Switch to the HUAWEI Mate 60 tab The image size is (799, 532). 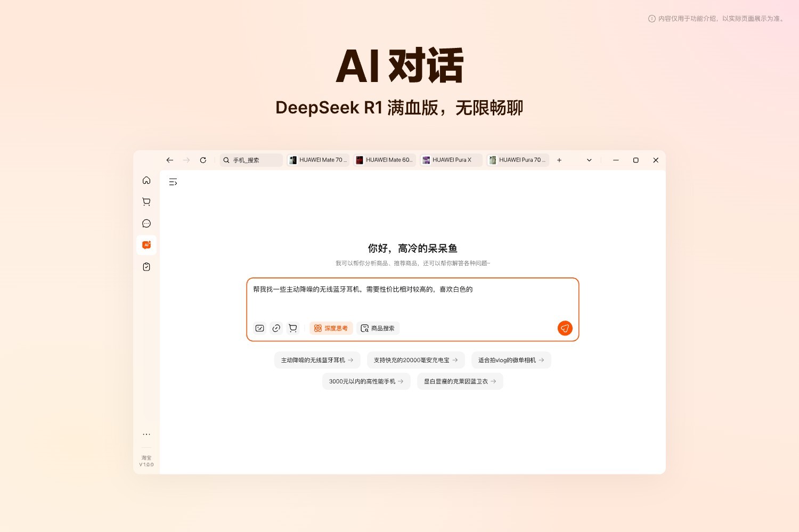(x=385, y=160)
